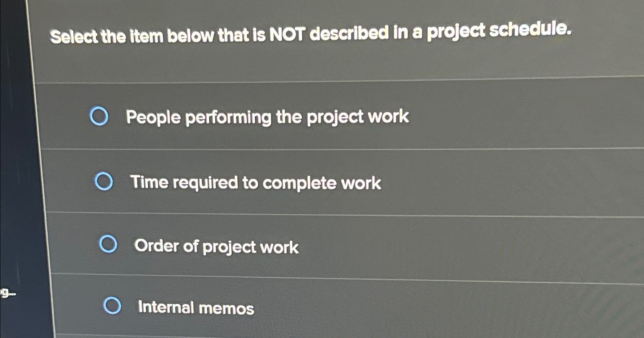
Task: Click the circle next to 'Order of project work'
Action: pos(109,245)
